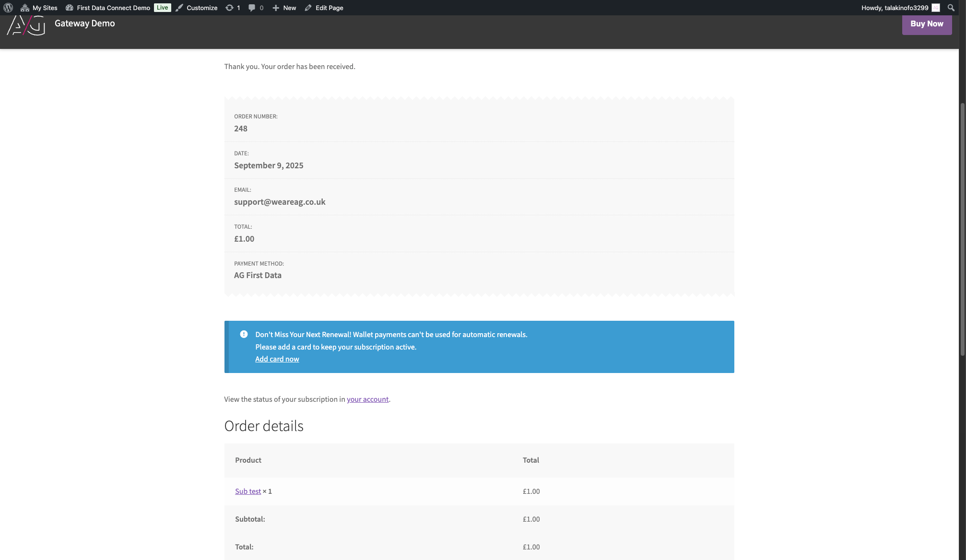
Task: Open the Gateway Demo site title
Action: click(84, 23)
